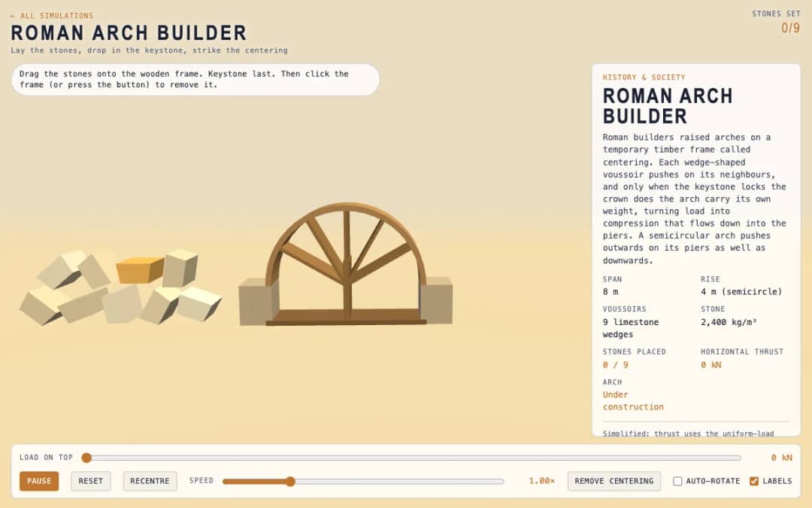Click the Reset button
The width and height of the screenshot is (812, 508).
point(91,481)
